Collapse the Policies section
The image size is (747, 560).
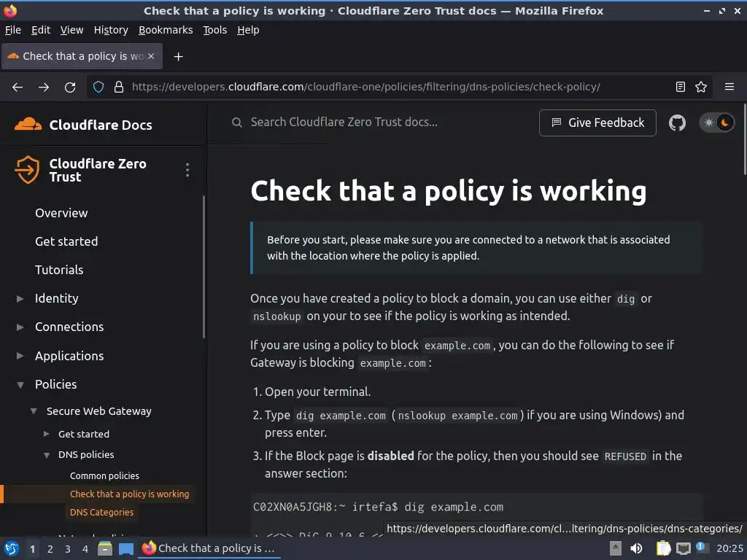[x=20, y=385]
